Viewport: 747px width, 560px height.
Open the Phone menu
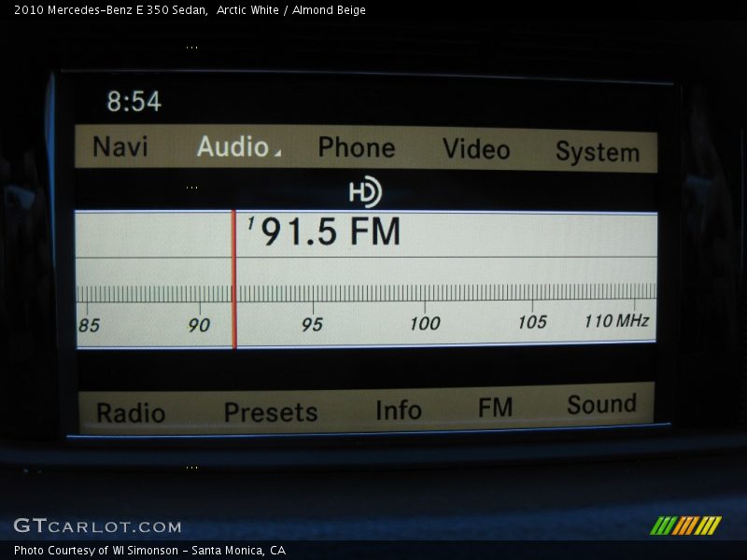(357, 147)
